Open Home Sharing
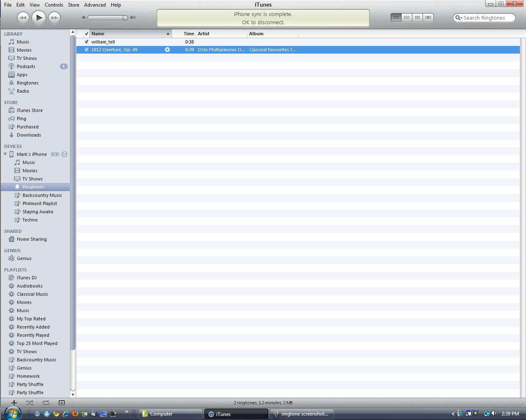The height and width of the screenshot is (420, 526). coord(32,239)
